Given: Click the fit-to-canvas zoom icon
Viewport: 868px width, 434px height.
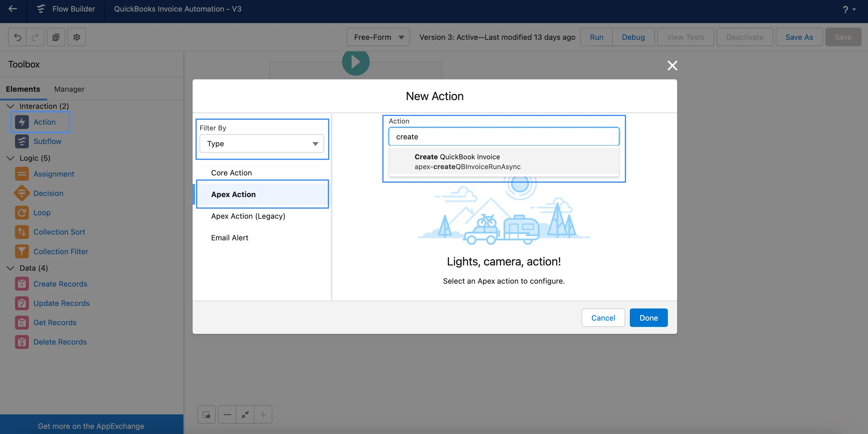Looking at the screenshot, I should [x=245, y=414].
